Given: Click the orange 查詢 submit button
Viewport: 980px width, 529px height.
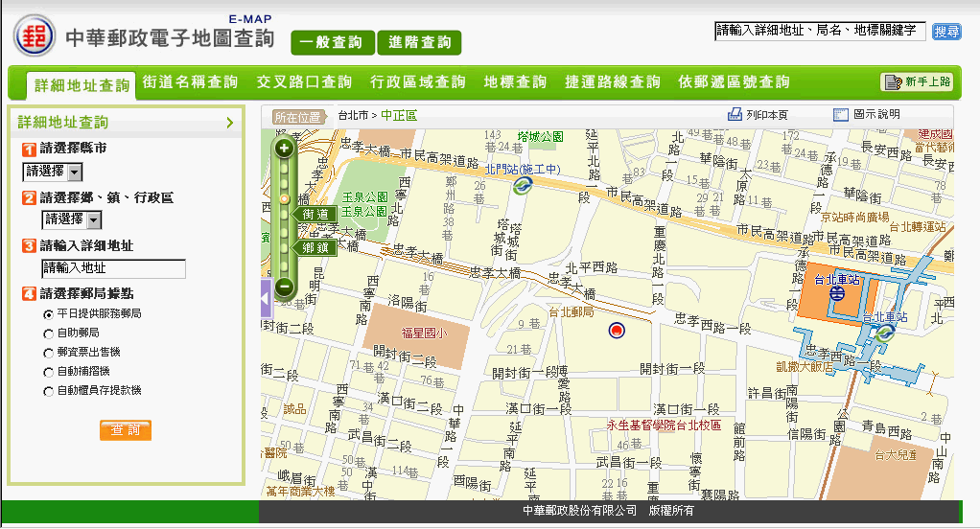Looking at the screenshot, I should coord(126,429).
